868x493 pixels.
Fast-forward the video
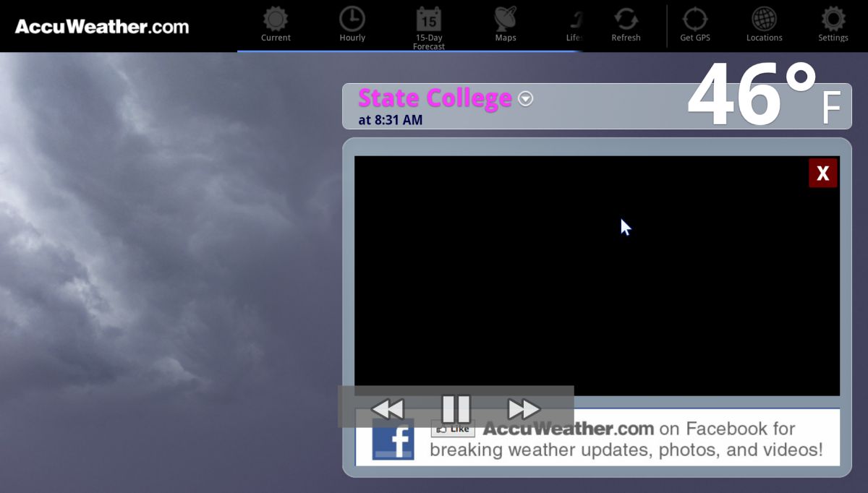(x=524, y=409)
